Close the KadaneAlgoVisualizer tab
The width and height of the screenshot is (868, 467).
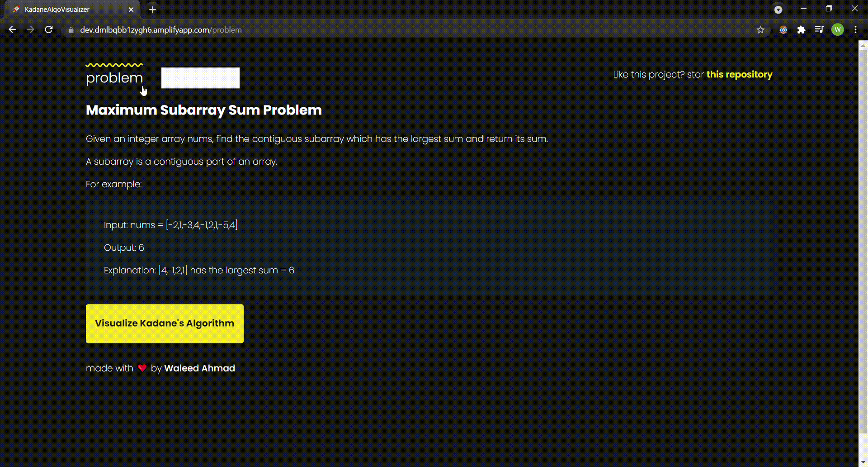pos(131,10)
